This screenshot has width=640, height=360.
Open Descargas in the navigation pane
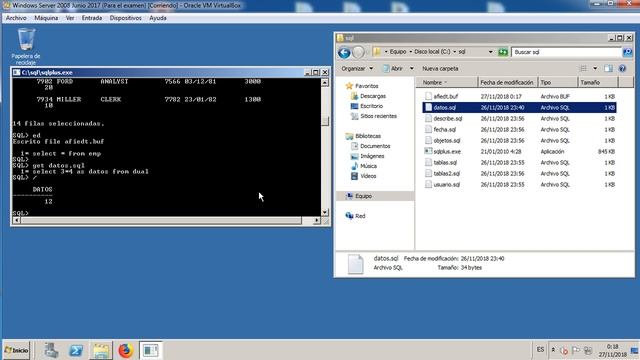(x=373, y=96)
